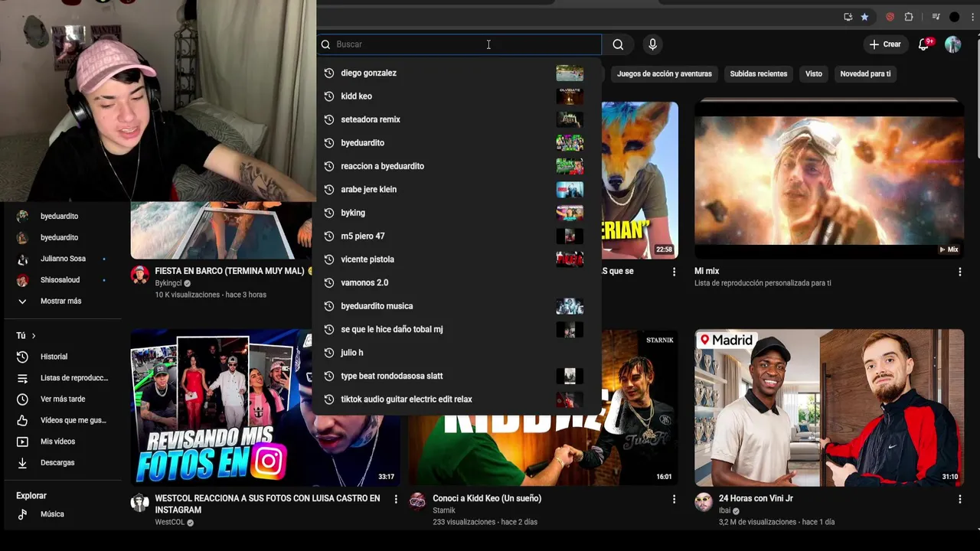Open options menu beside the 22:58 video

(x=674, y=272)
